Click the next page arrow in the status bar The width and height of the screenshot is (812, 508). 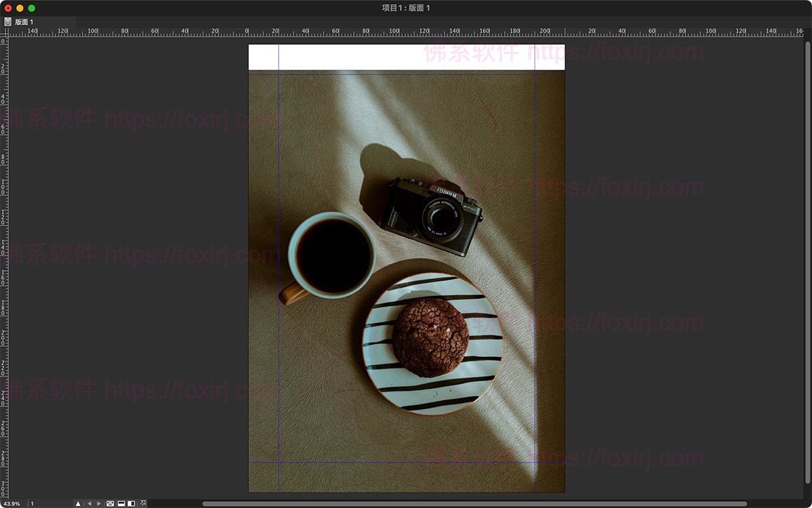tap(99, 503)
